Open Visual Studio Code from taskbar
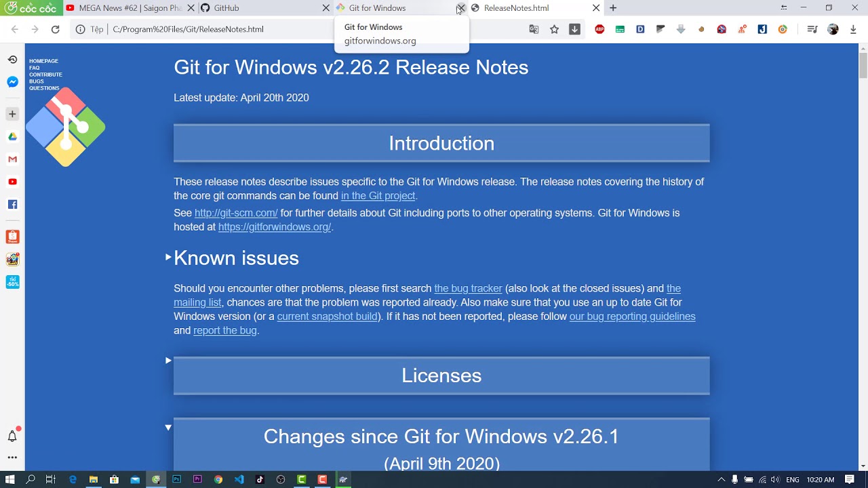This screenshot has width=868, height=488. [x=239, y=479]
